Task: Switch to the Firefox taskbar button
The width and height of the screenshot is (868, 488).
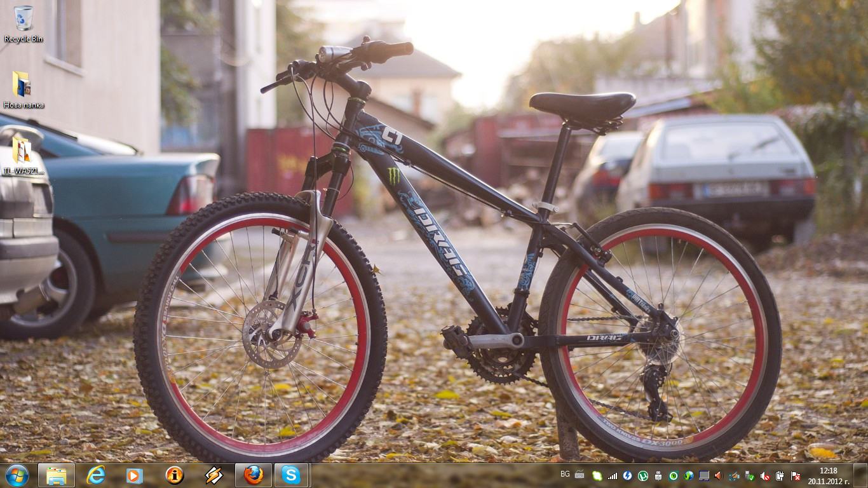Action: point(254,475)
